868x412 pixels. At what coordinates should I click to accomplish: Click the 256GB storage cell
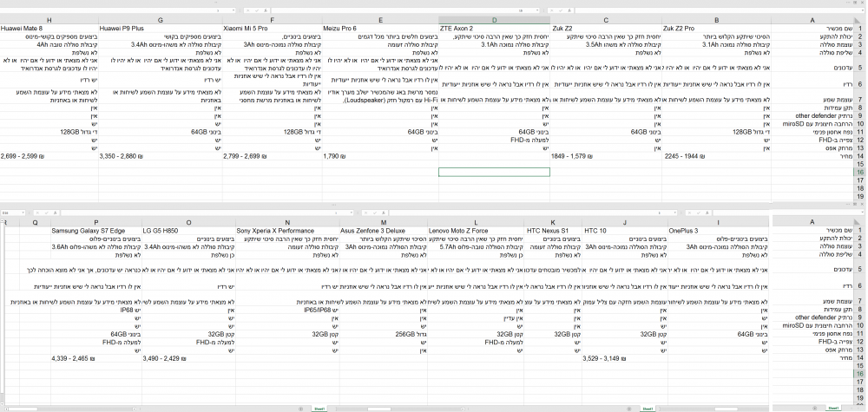click(x=384, y=334)
